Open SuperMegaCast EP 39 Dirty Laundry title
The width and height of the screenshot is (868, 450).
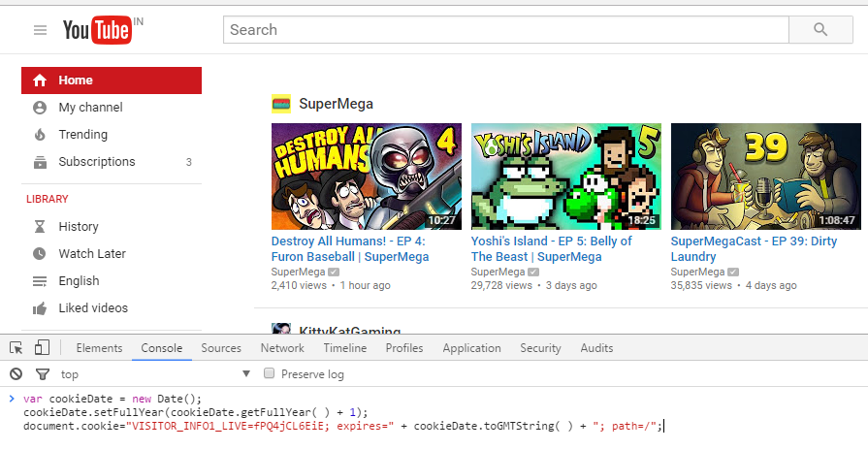pyautogui.click(x=754, y=249)
